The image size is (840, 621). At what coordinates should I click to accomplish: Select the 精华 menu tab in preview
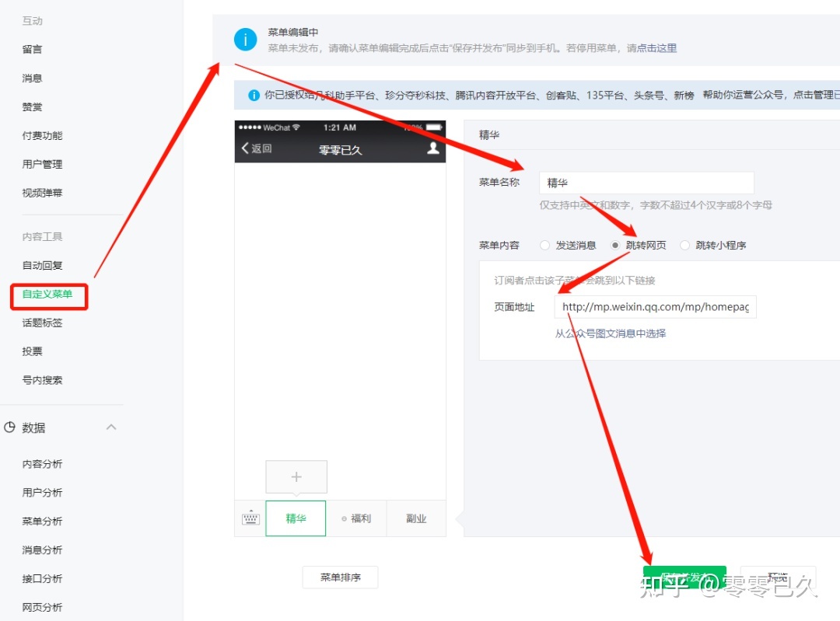click(x=296, y=518)
